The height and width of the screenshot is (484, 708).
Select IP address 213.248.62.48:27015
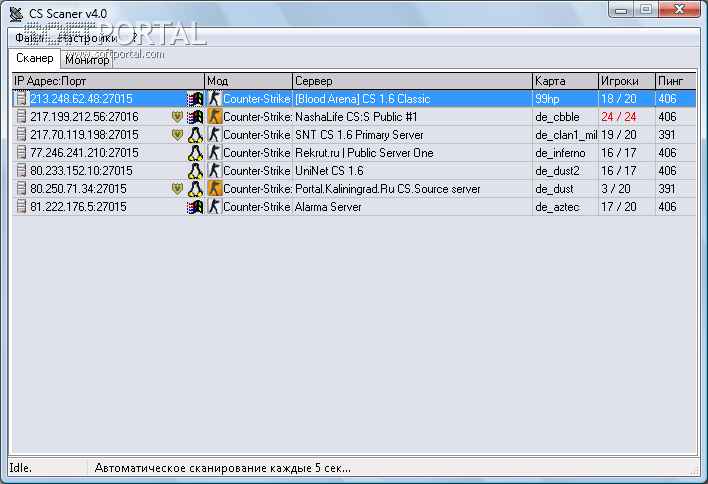coord(81,99)
